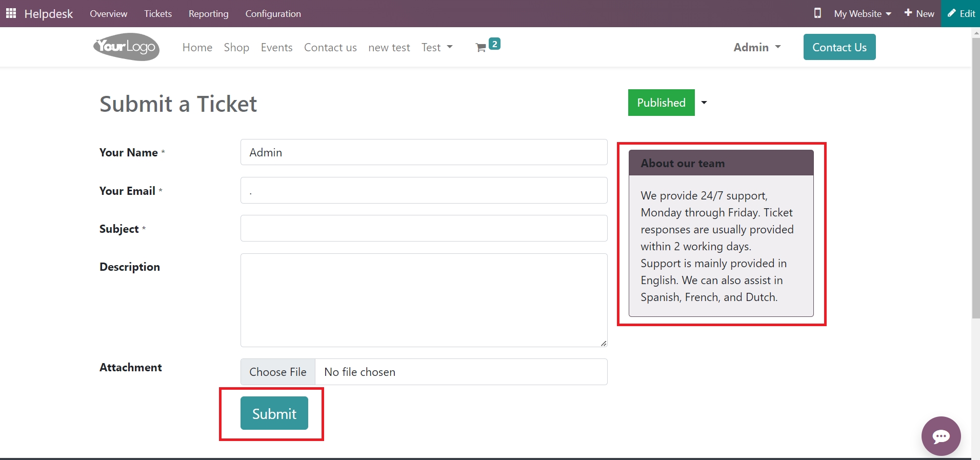The height and width of the screenshot is (460, 980).
Task: Click the Choose File attachment button
Action: 278,372
